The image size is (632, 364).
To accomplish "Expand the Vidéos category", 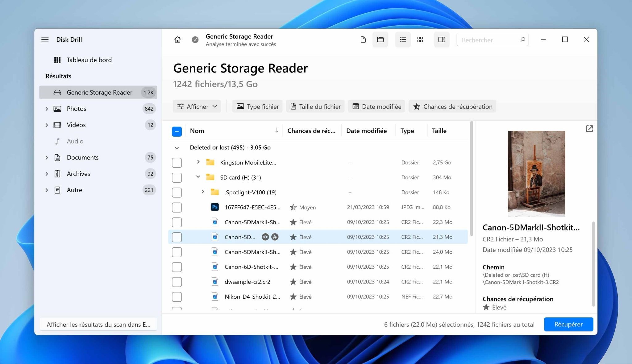I will 47,125.
